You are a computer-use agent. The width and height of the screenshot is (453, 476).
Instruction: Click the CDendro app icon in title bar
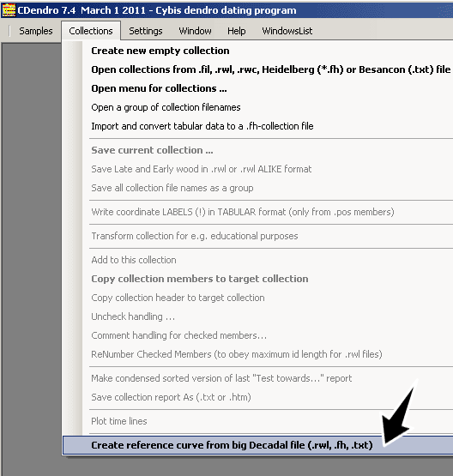(x=9, y=10)
